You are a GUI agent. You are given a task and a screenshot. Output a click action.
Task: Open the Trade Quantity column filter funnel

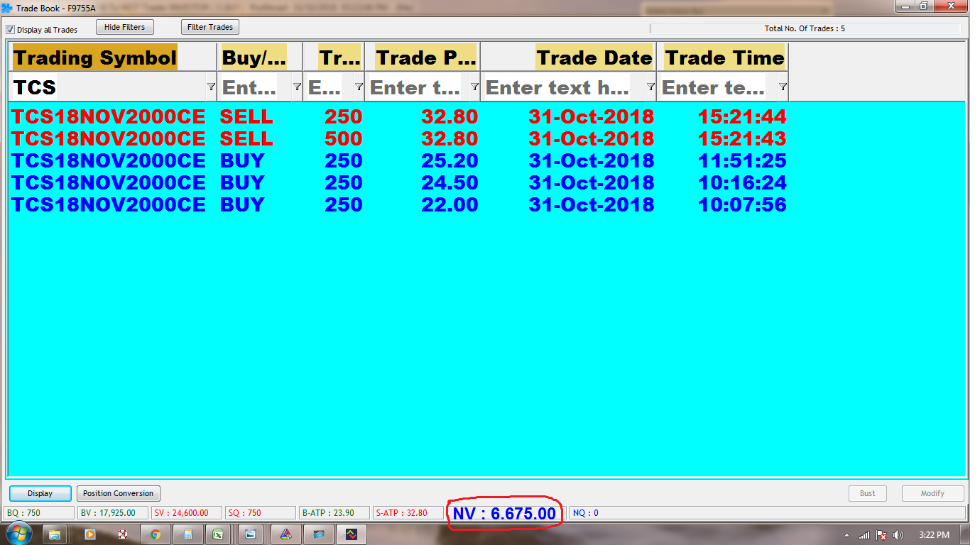click(359, 87)
